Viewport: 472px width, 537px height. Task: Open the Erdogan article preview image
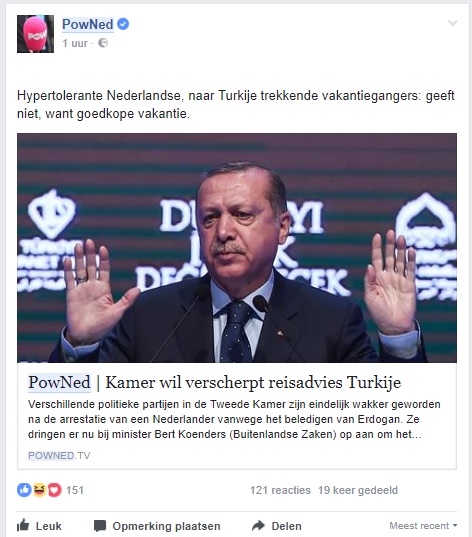point(237,248)
